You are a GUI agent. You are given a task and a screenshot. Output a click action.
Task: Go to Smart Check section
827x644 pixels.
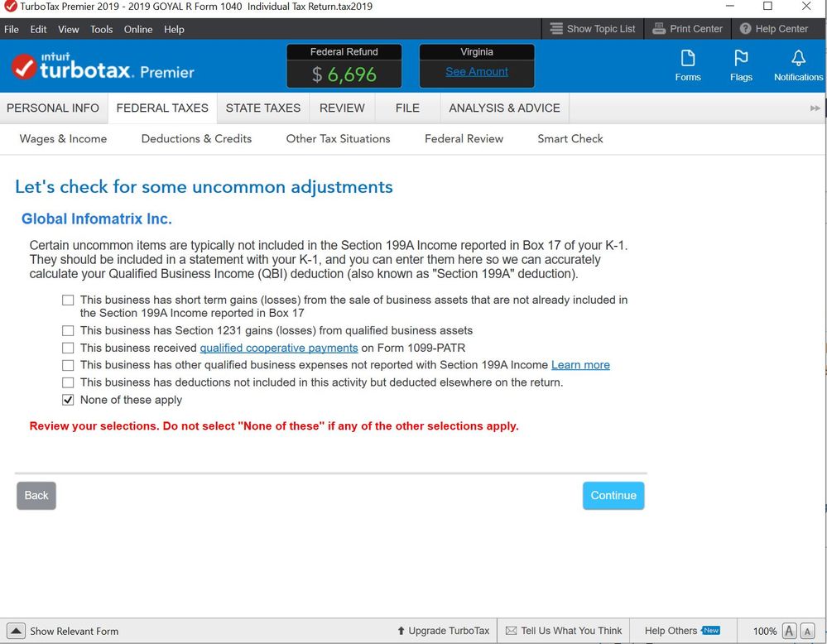coord(570,139)
